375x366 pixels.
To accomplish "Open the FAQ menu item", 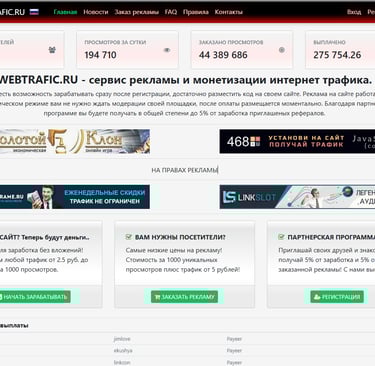I will [x=171, y=12].
